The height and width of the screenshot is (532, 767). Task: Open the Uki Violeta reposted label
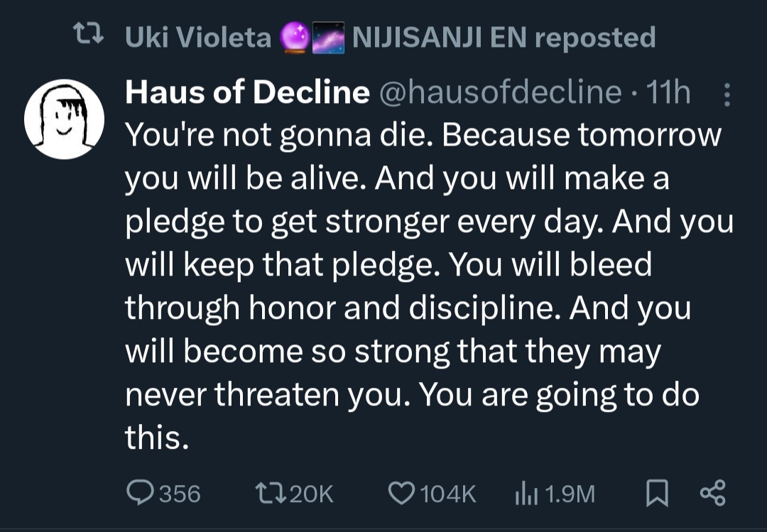[x=391, y=37]
